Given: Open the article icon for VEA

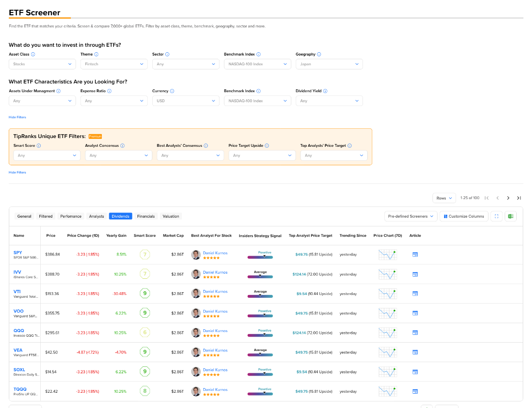Looking at the screenshot, I should 415,352.
